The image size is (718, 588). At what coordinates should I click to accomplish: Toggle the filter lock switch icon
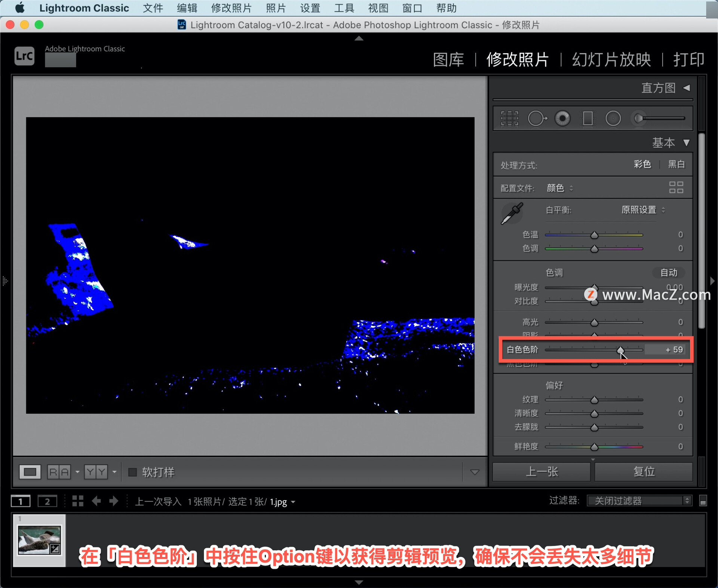coord(703,501)
